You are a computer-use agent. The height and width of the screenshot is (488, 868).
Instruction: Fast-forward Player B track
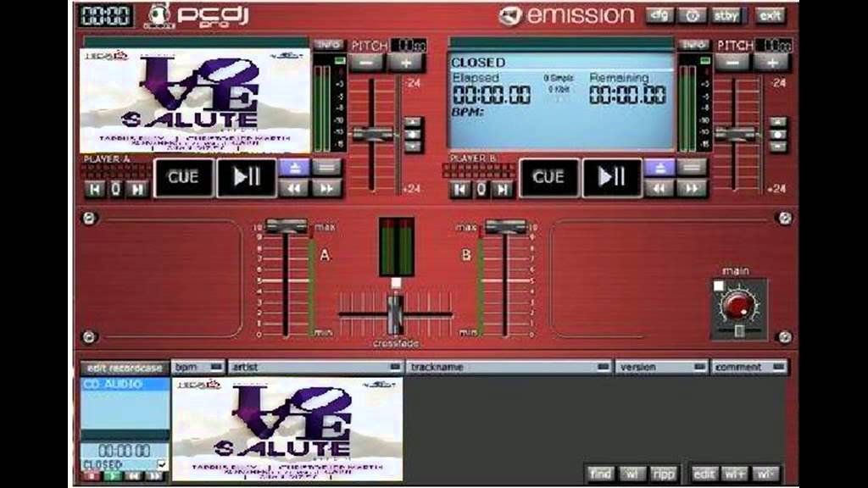click(x=692, y=189)
